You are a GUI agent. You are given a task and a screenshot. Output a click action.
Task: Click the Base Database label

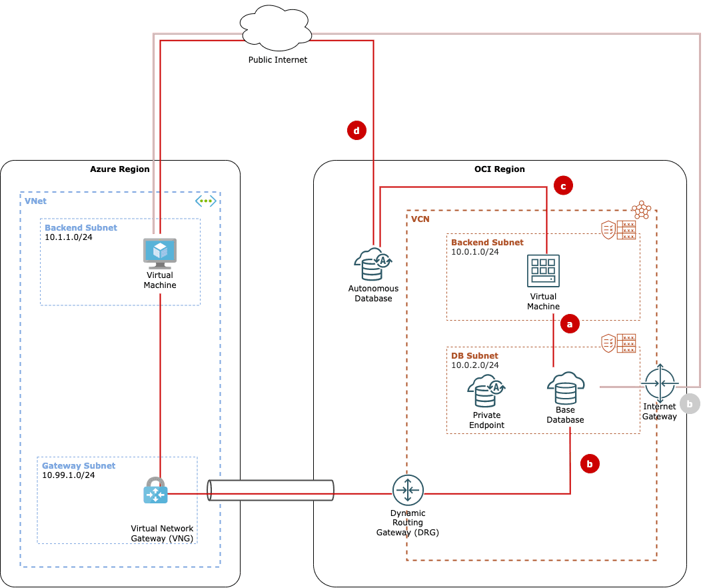click(x=565, y=415)
